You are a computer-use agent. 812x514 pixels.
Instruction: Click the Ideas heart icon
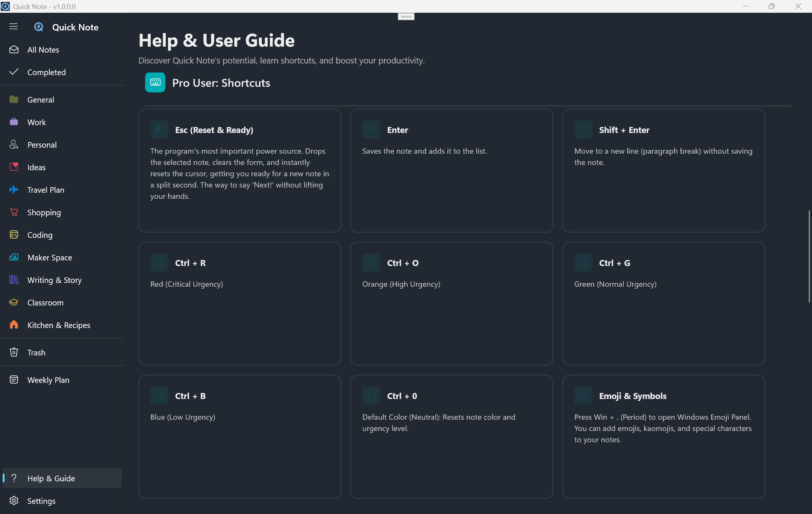(14, 167)
